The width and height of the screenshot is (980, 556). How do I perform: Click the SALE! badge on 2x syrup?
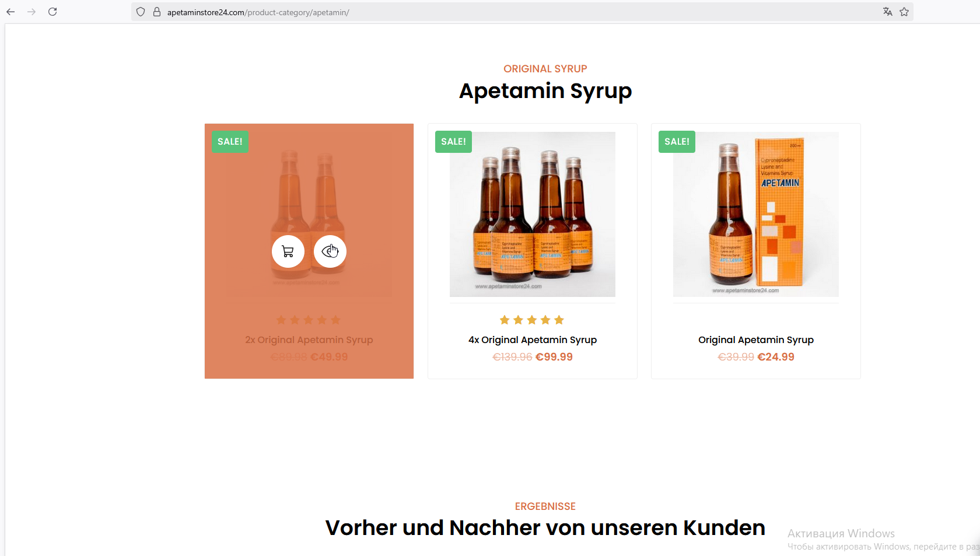coord(230,142)
